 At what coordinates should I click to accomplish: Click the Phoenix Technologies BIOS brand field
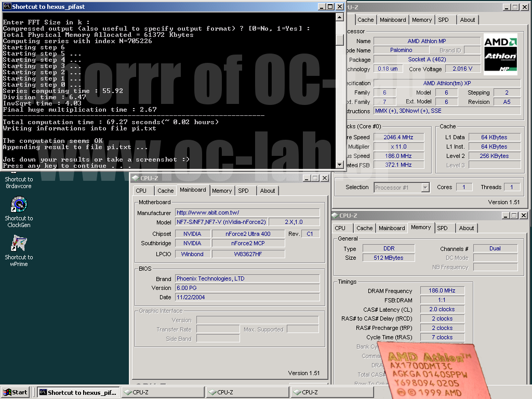point(247,278)
